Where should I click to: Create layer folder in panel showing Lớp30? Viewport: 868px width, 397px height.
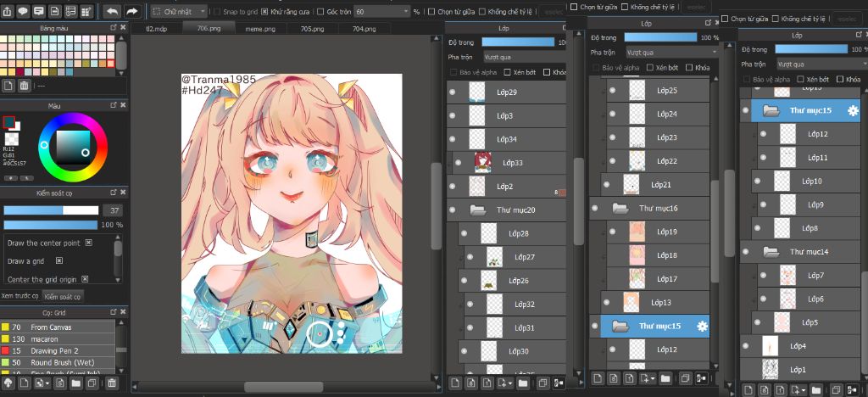pyautogui.click(x=522, y=383)
